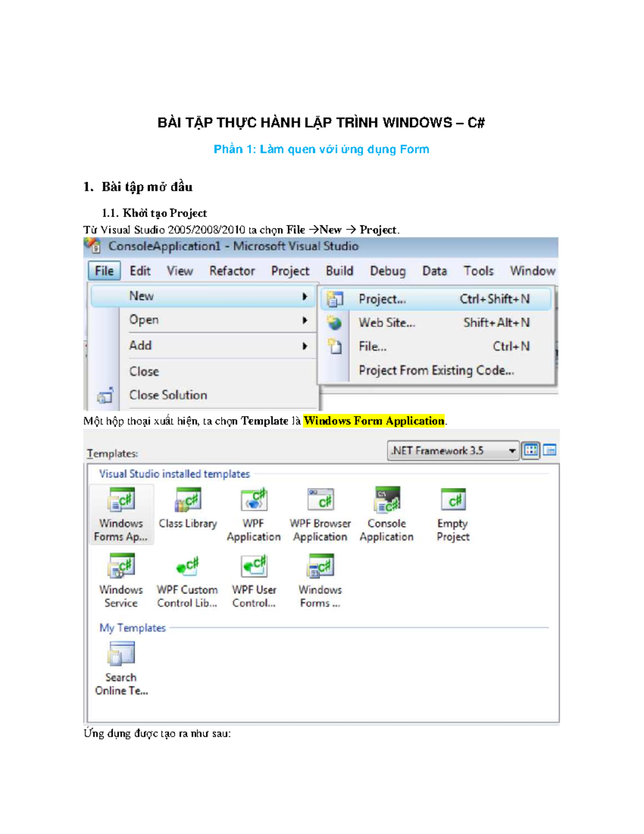Open the .NET Framework 3.5 dropdown
The image size is (644, 834).
click(x=511, y=450)
